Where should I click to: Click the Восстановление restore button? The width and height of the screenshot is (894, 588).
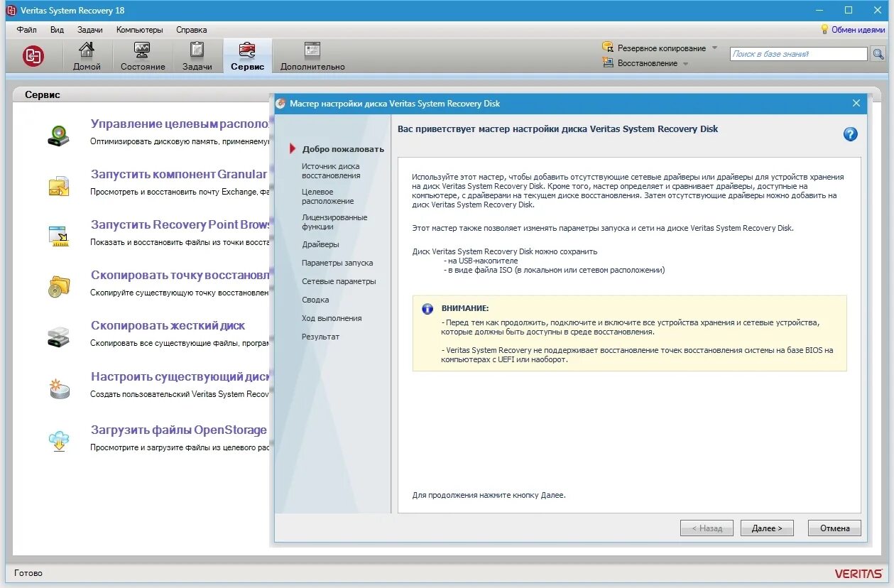pos(640,63)
